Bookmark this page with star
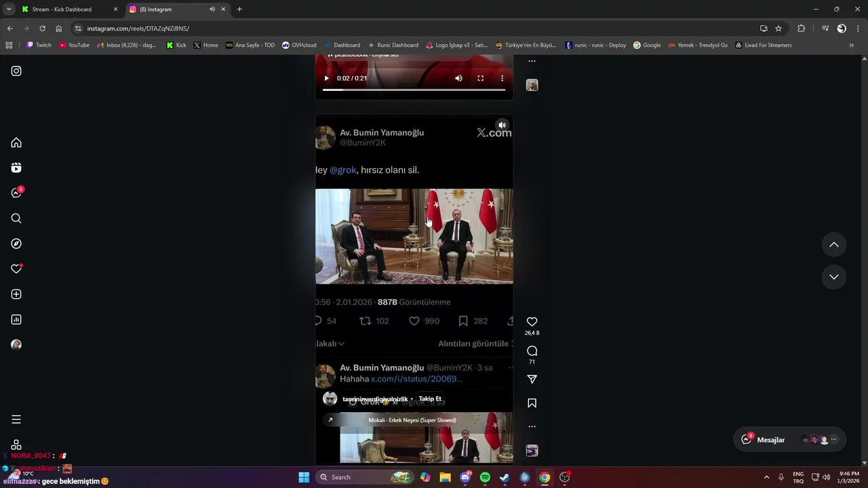Screen dimensions: 868x488 tap(778, 28)
